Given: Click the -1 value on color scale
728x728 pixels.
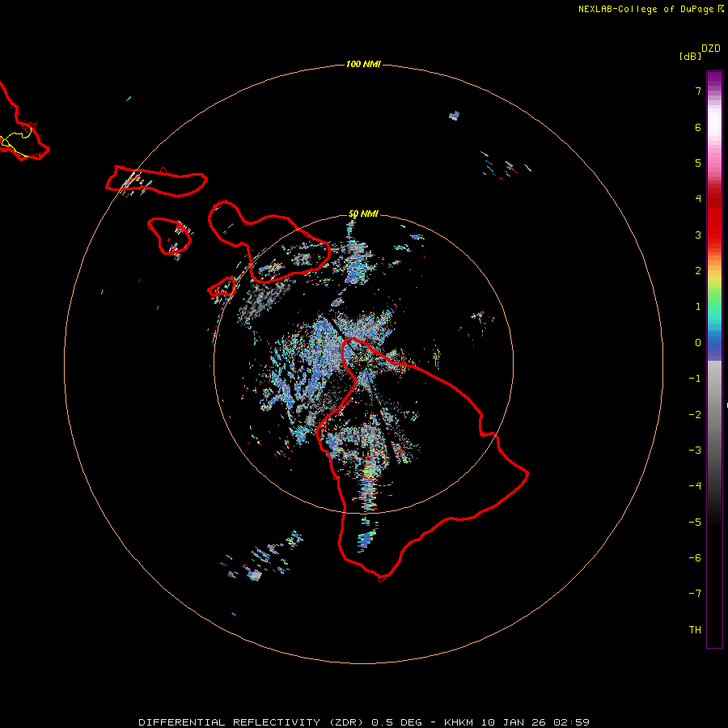Looking at the screenshot, I should 695,379.
